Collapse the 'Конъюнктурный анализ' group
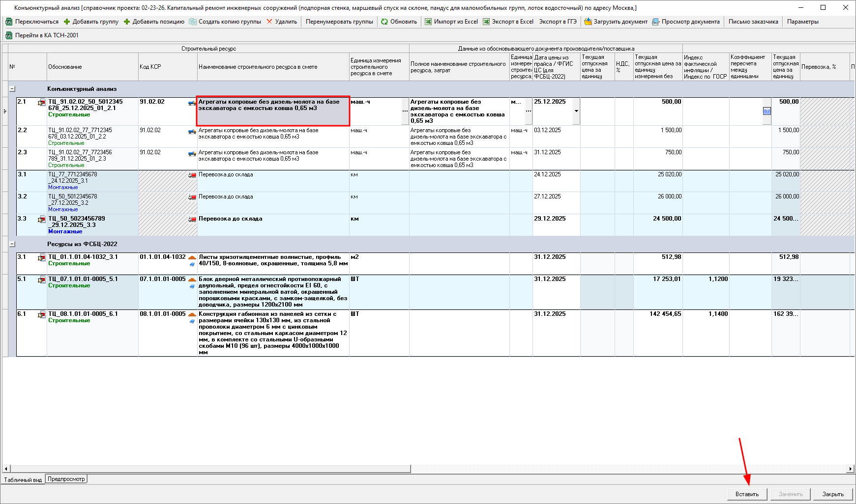The image size is (856, 504). 12,89
